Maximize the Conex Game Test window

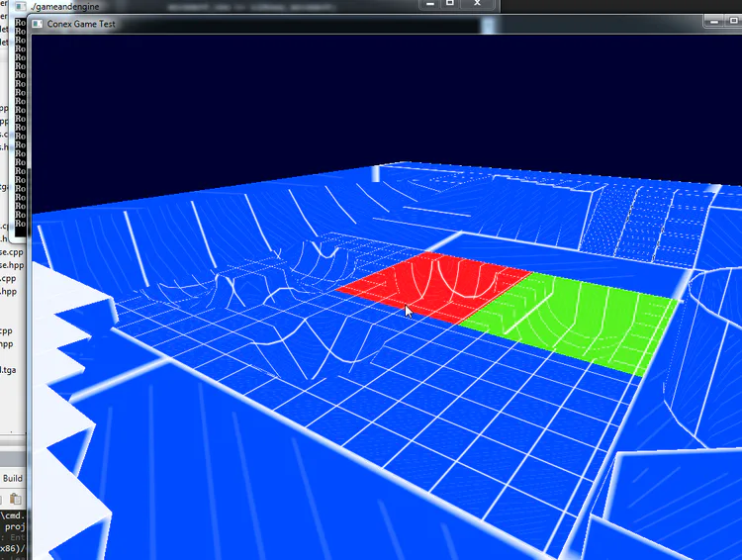pyautogui.click(x=734, y=22)
